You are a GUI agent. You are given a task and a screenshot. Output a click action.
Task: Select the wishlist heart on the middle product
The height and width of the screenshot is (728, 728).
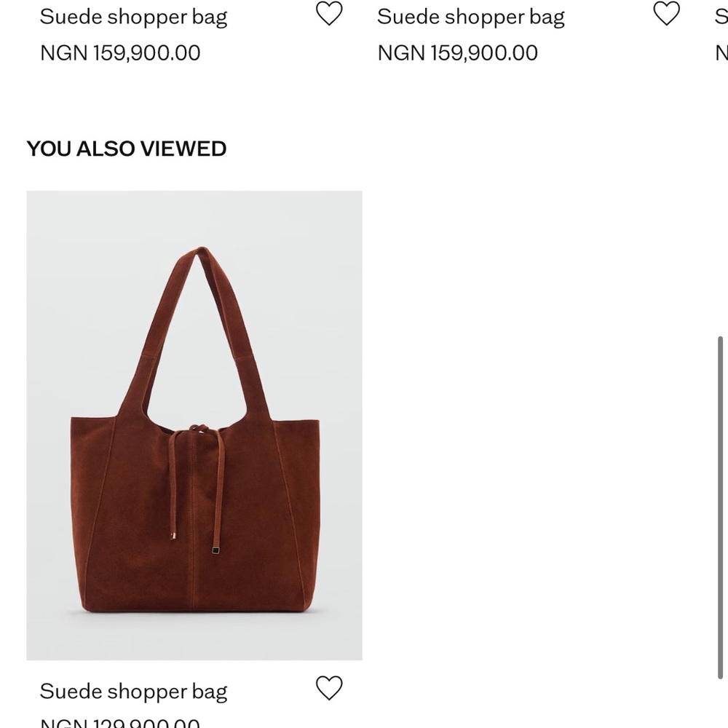click(x=666, y=13)
